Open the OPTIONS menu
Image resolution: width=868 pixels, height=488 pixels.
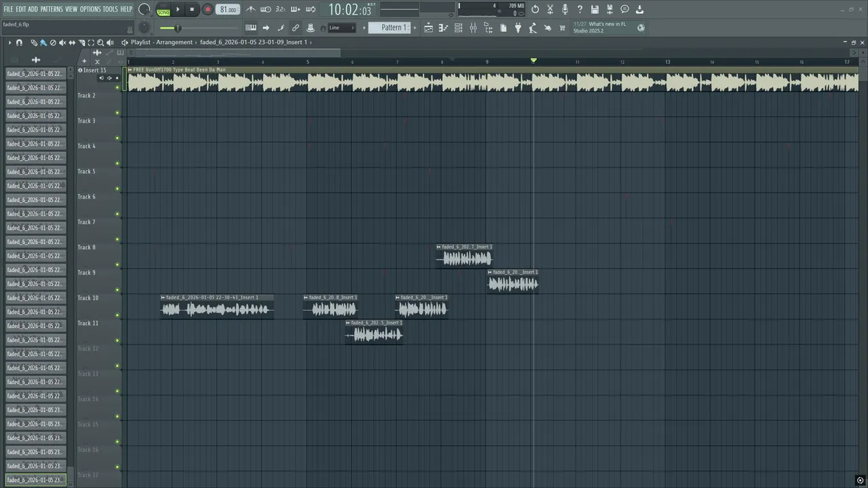(x=90, y=9)
